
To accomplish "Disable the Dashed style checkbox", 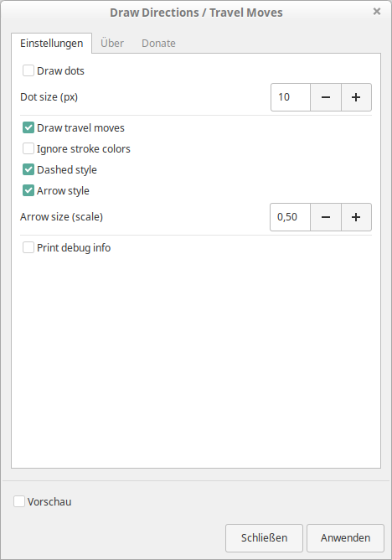I will point(28,169).
